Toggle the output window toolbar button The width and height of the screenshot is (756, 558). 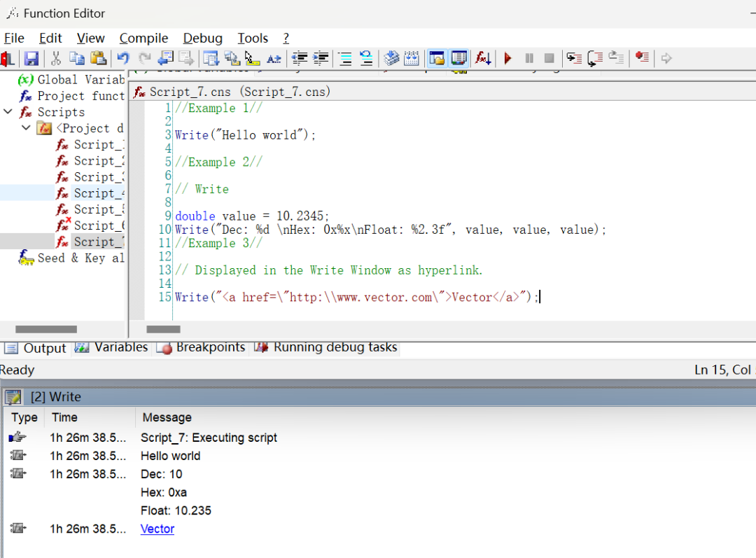point(459,59)
